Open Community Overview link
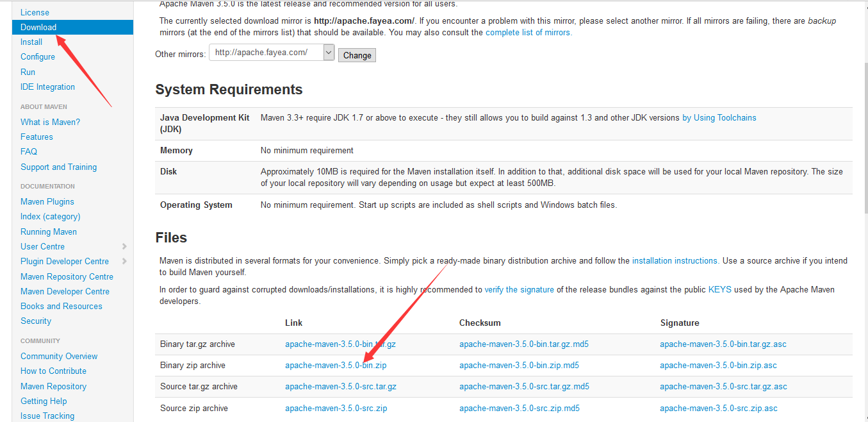 [x=59, y=356]
